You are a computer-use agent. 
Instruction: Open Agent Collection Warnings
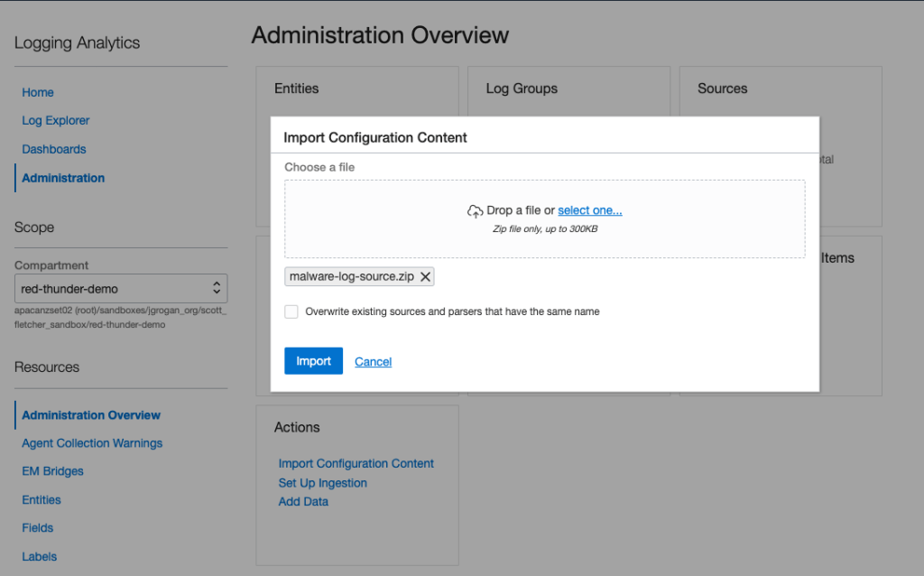tap(92, 443)
